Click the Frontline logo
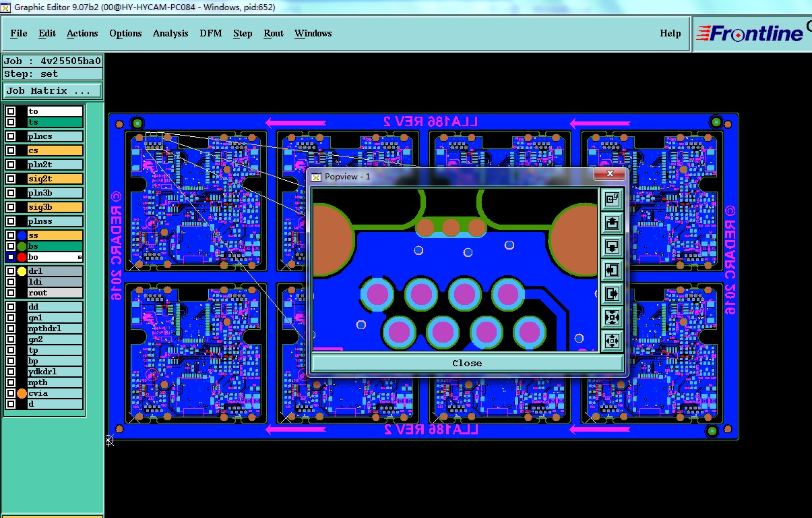812x518 pixels. click(749, 33)
